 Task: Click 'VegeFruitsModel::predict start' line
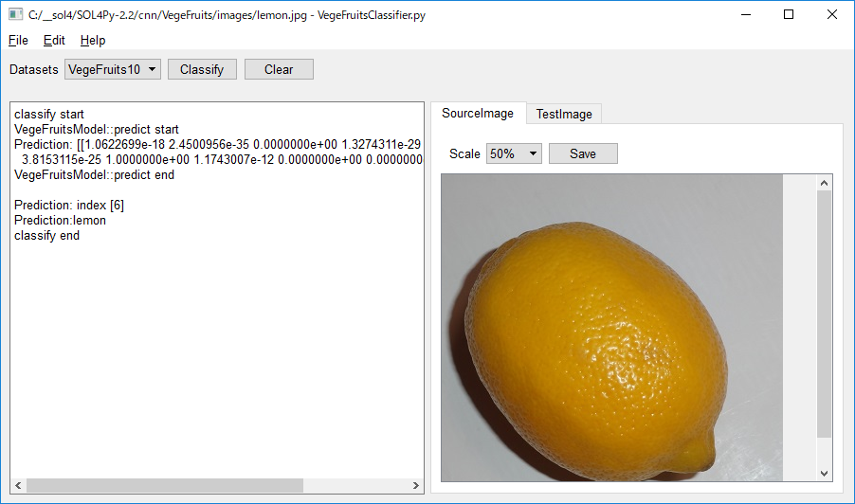tap(97, 129)
